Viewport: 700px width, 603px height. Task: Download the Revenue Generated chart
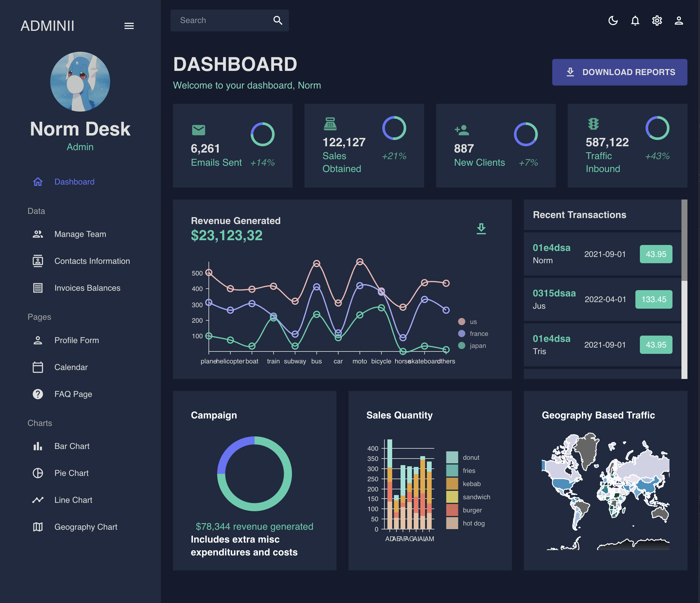click(481, 229)
